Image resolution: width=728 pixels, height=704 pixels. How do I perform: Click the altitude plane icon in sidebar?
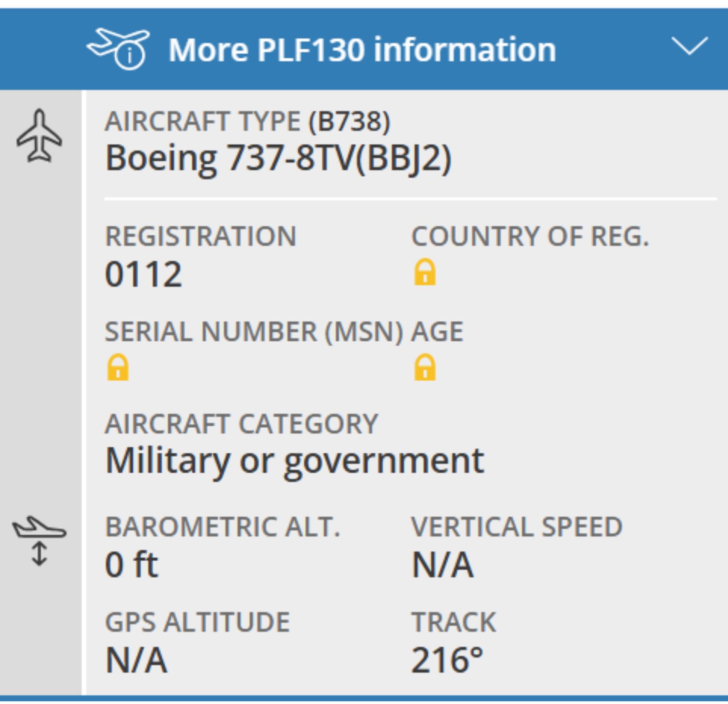tap(39, 540)
